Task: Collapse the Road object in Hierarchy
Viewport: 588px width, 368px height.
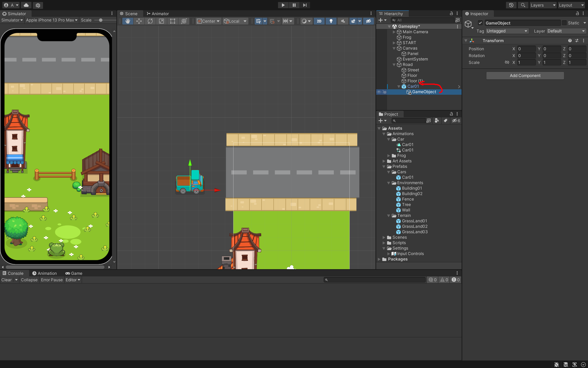Action: point(394,65)
